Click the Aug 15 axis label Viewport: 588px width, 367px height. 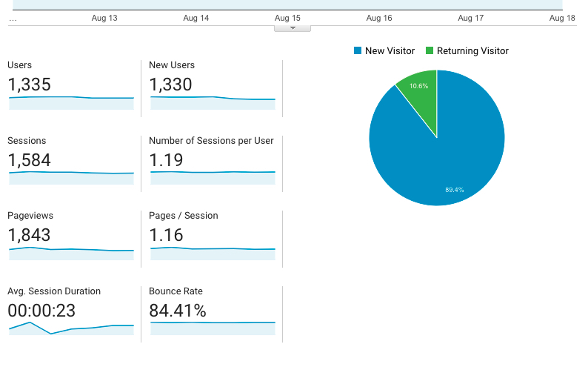click(x=287, y=18)
